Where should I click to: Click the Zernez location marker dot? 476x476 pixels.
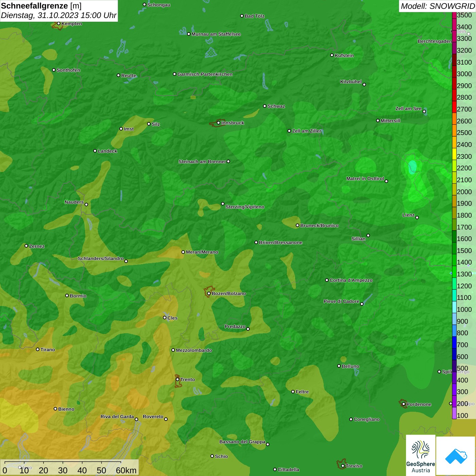click(x=26, y=246)
